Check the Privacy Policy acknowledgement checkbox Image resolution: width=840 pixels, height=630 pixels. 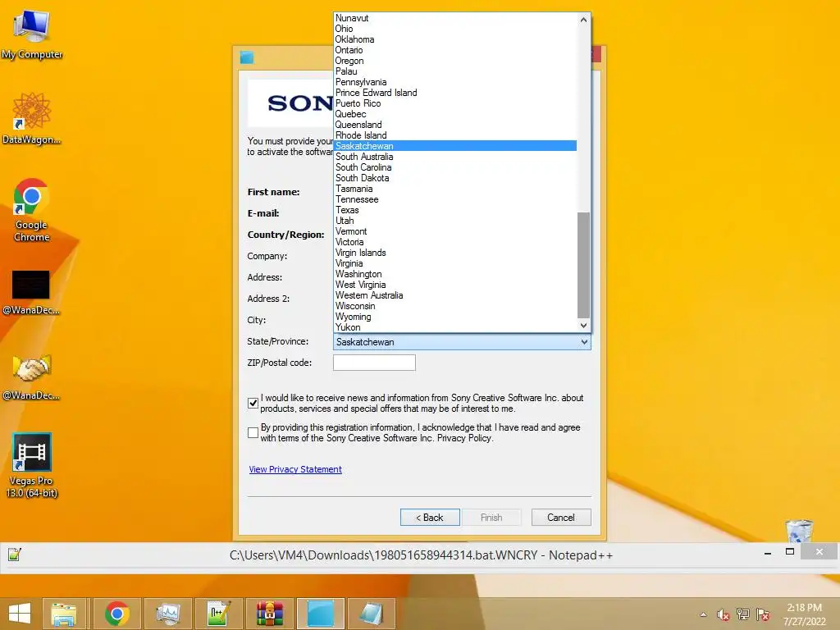(x=253, y=432)
